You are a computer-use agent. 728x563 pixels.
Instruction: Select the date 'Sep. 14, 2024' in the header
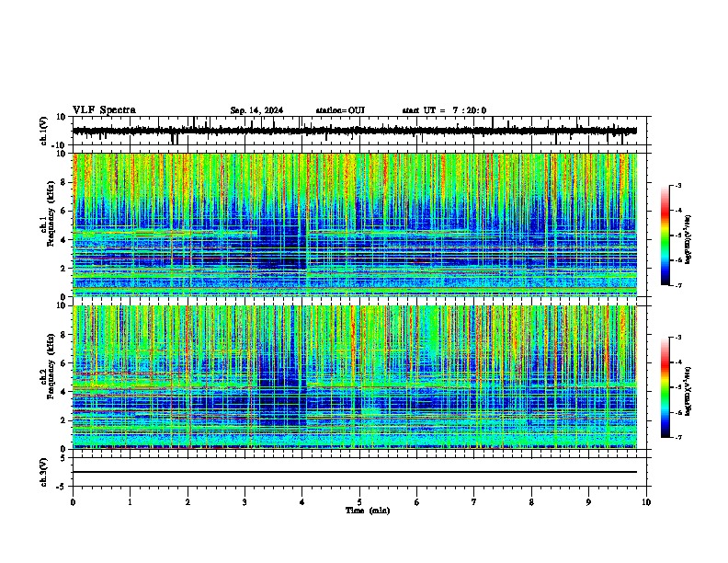256,110
